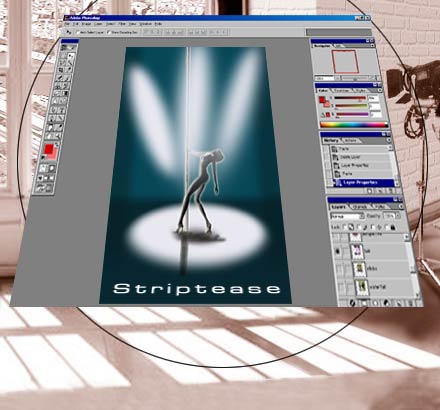Enable the lock transparent pixels checkbox

tap(345, 227)
